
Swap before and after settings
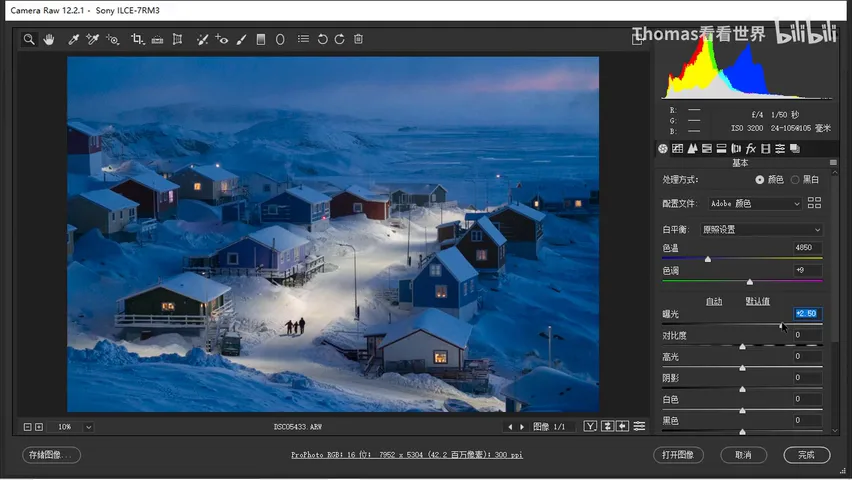(607, 426)
